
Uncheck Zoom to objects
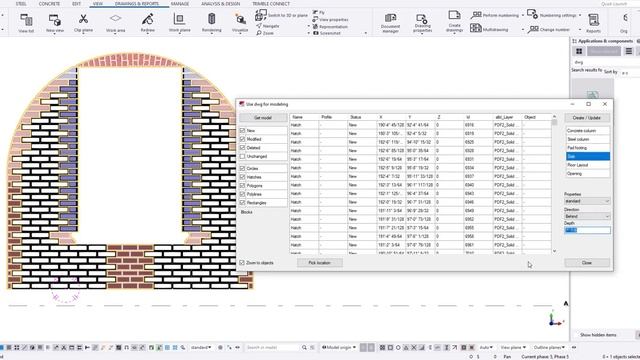[242, 262]
